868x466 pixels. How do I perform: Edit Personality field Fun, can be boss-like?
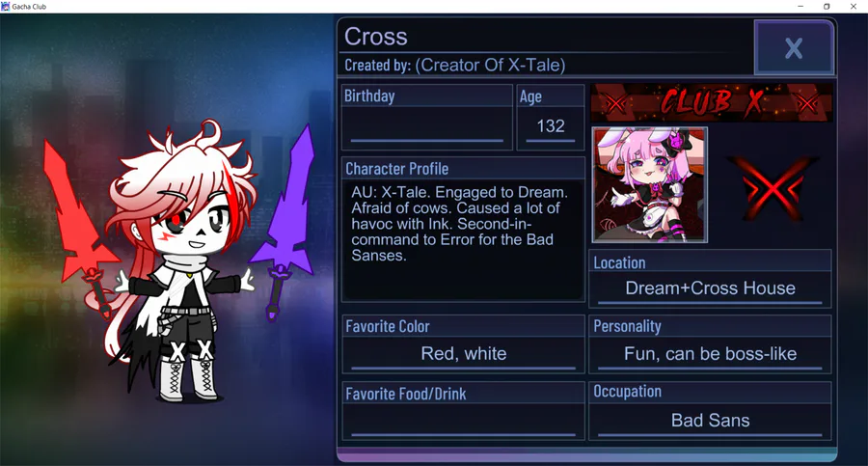(x=710, y=353)
